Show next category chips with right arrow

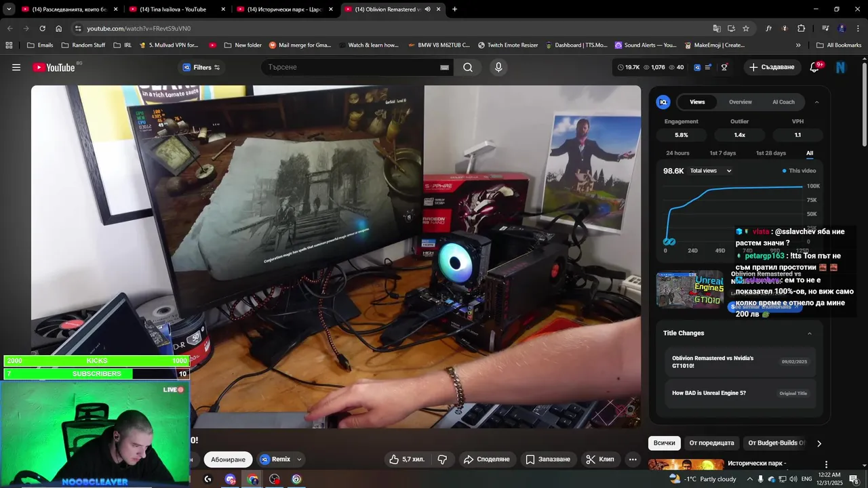[x=819, y=443]
